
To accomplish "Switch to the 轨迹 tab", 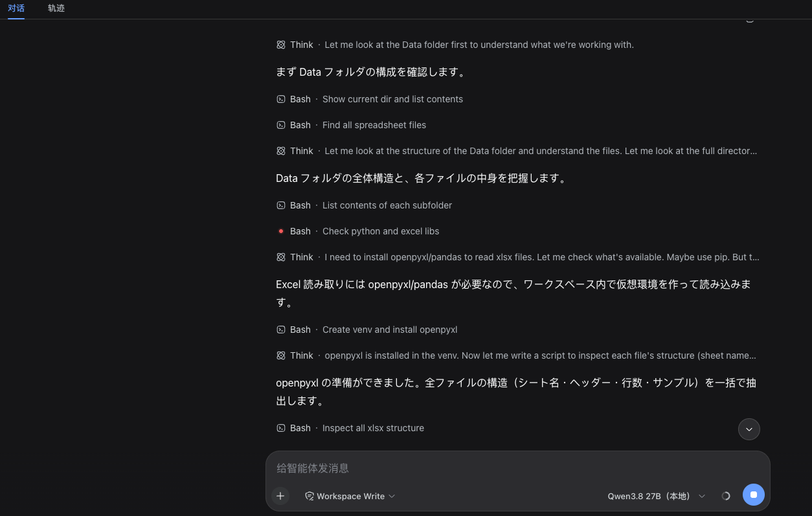I will point(56,8).
